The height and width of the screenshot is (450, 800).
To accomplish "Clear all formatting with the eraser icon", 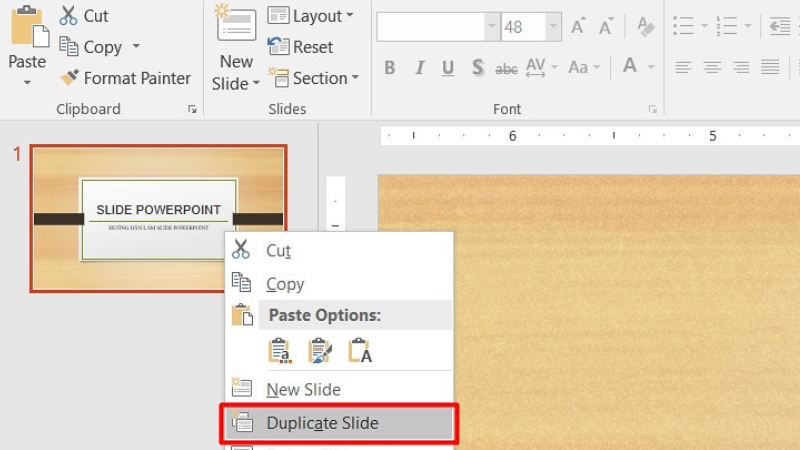I will (x=645, y=26).
